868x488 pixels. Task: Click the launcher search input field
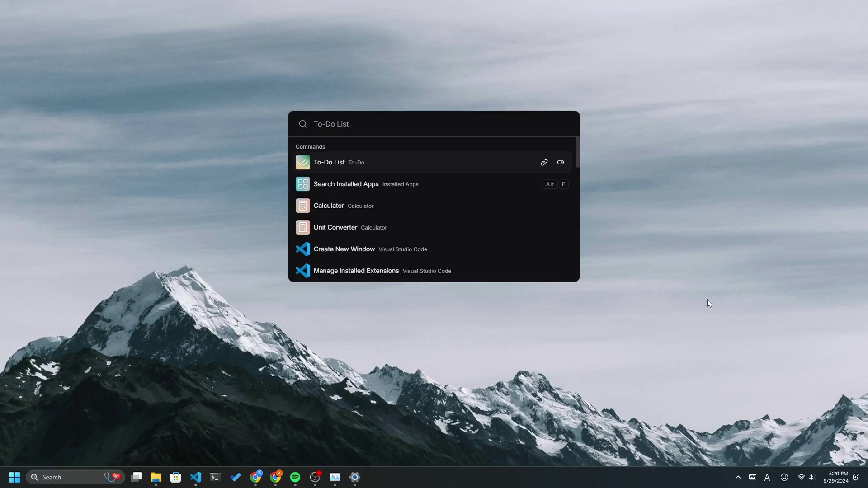[434, 124]
